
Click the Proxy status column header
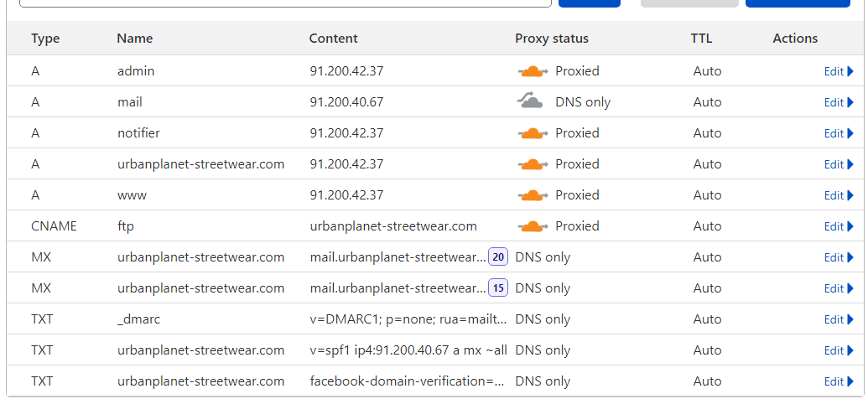tap(551, 39)
